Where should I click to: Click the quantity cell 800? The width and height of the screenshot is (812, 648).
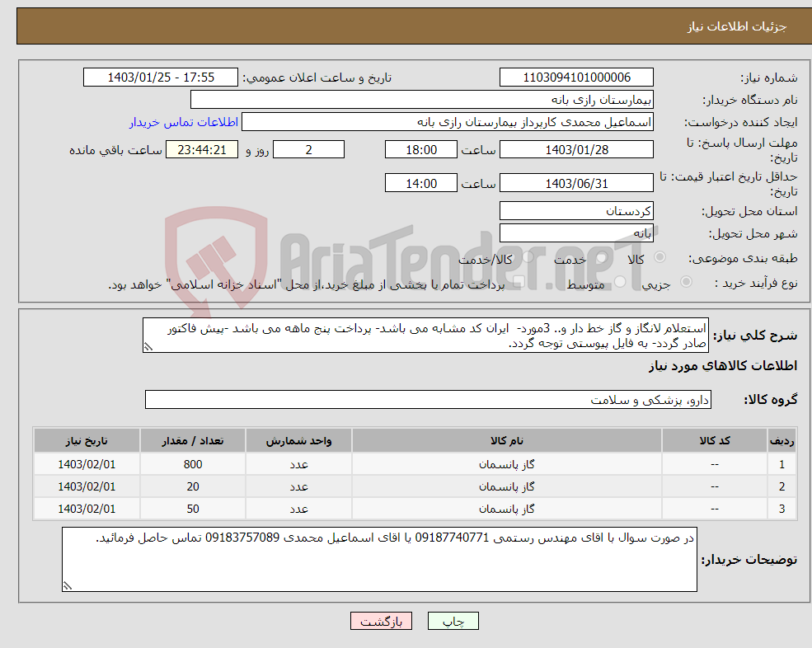tap(193, 464)
